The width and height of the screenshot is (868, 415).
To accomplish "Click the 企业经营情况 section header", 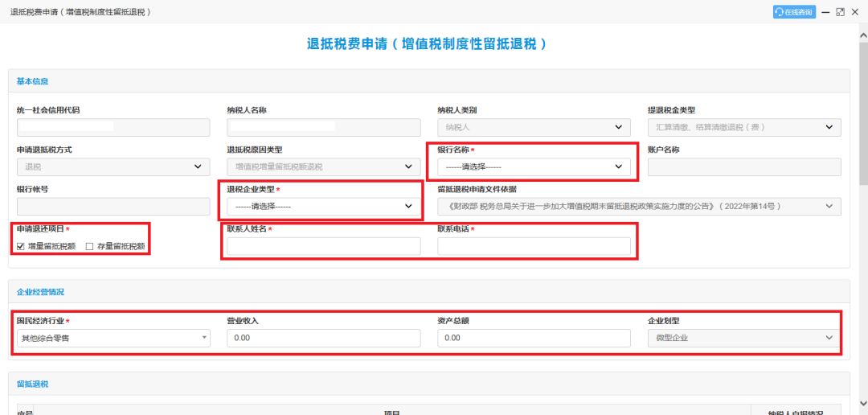I will [x=40, y=292].
